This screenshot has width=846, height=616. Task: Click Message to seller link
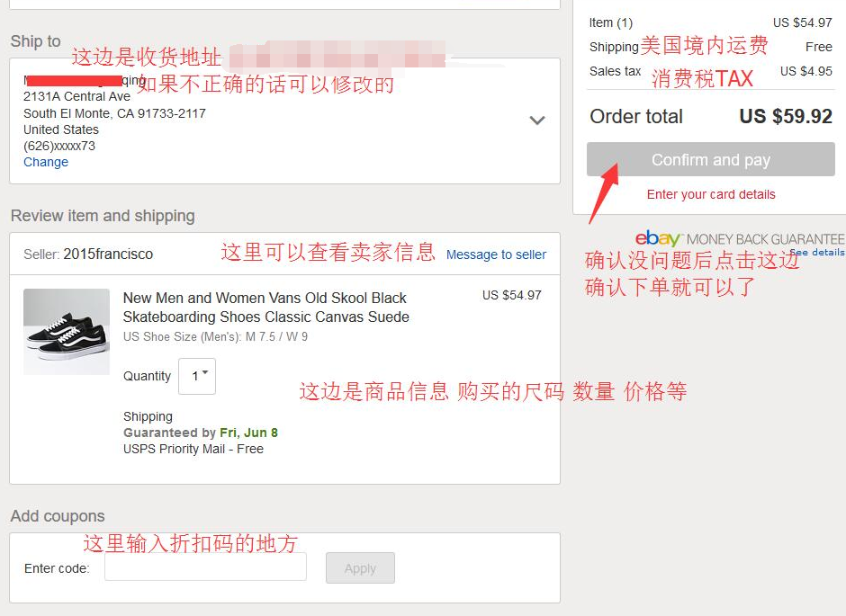pyautogui.click(x=496, y=254)
